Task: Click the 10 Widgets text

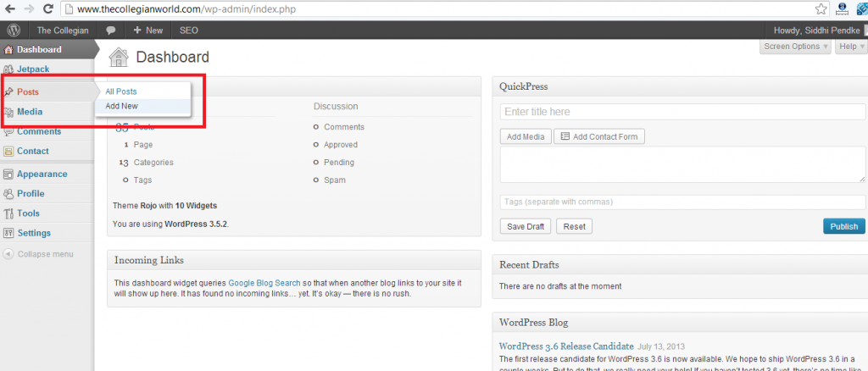Action: tap(196, 206)
